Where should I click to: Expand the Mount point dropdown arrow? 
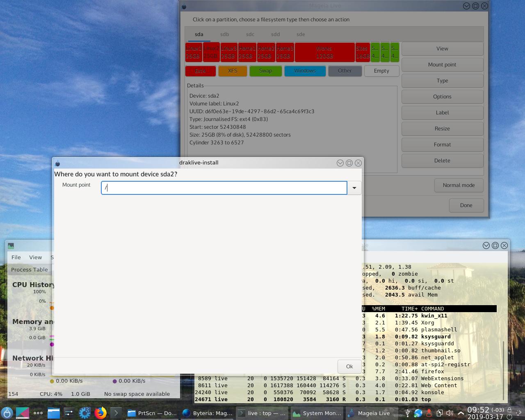(x=354, y=188)
